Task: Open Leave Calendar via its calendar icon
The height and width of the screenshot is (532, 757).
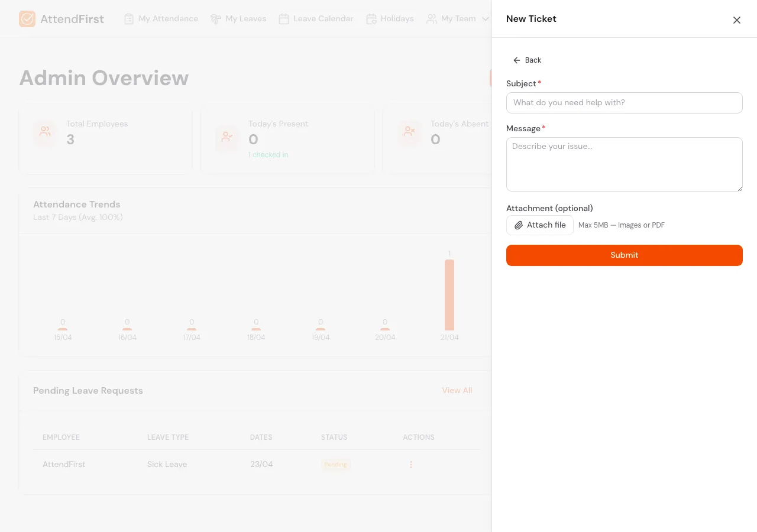Action: (x=284, y=18)
